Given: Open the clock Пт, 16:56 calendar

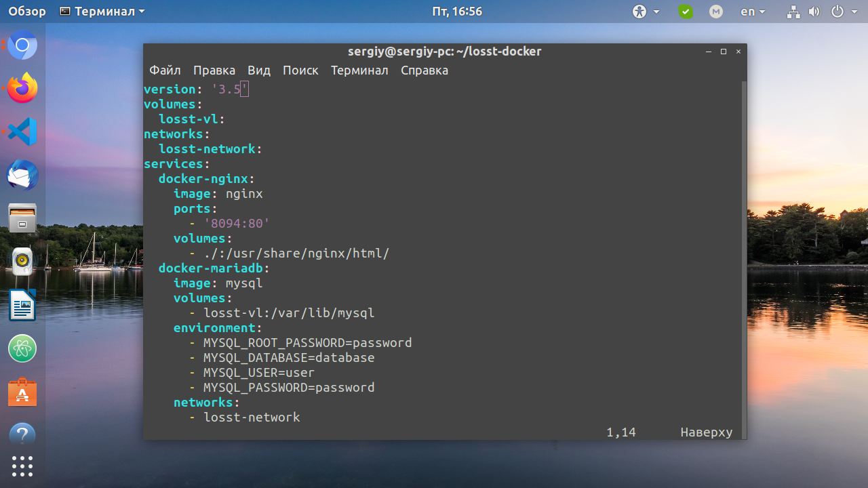Looking at the screenshot, I should point(457,12).
